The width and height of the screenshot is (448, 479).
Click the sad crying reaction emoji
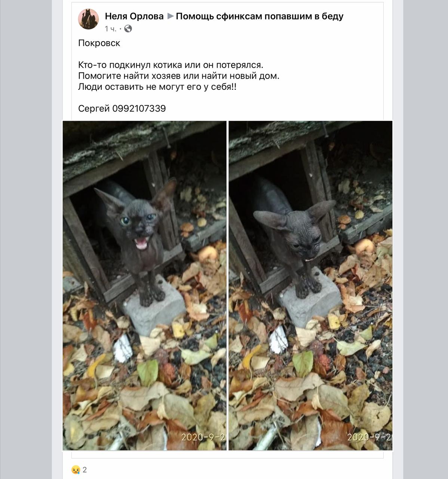click(x=76, y=470)
